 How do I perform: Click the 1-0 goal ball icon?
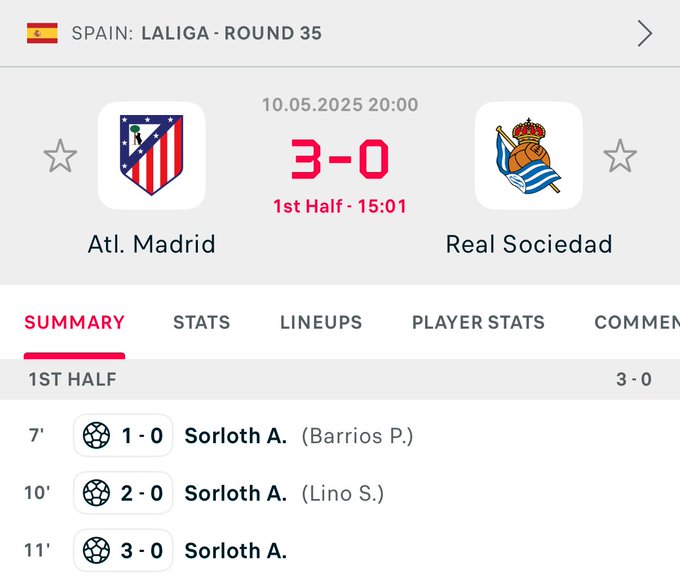click(x=96, y=436)
